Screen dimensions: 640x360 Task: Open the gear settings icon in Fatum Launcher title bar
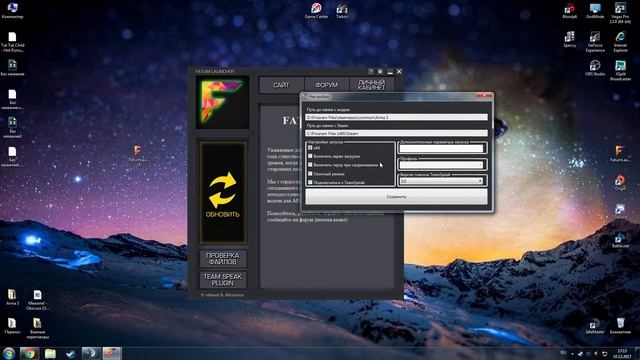380,71
